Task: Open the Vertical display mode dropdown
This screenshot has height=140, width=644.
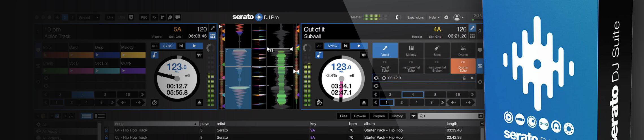Action: (x=88, y=17)
